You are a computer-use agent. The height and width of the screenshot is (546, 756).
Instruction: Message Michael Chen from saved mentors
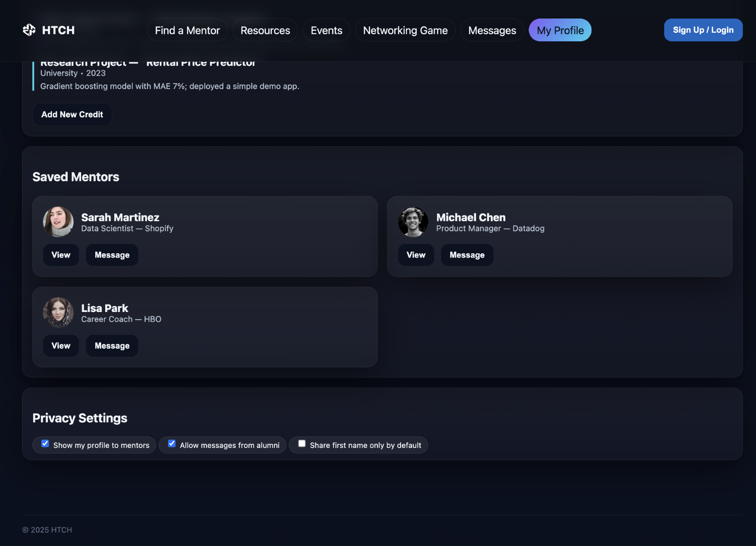(467, 255)
